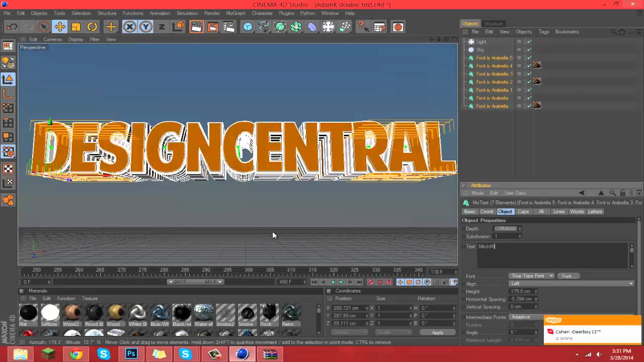
Task: Open Render to Picture Viewer
Action: click(x=213, y=27)
